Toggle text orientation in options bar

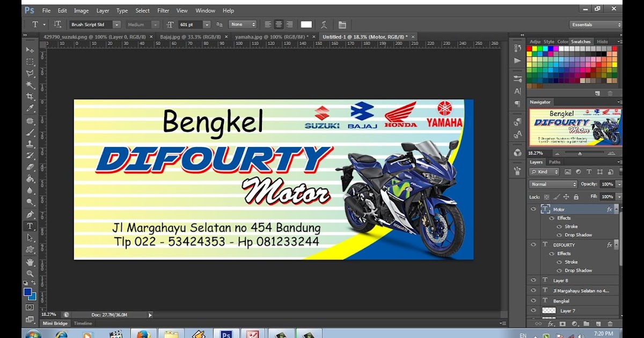coord(57,25)
